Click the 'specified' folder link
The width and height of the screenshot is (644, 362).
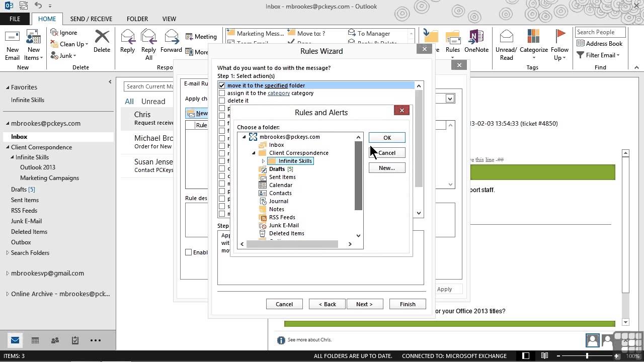276,85
